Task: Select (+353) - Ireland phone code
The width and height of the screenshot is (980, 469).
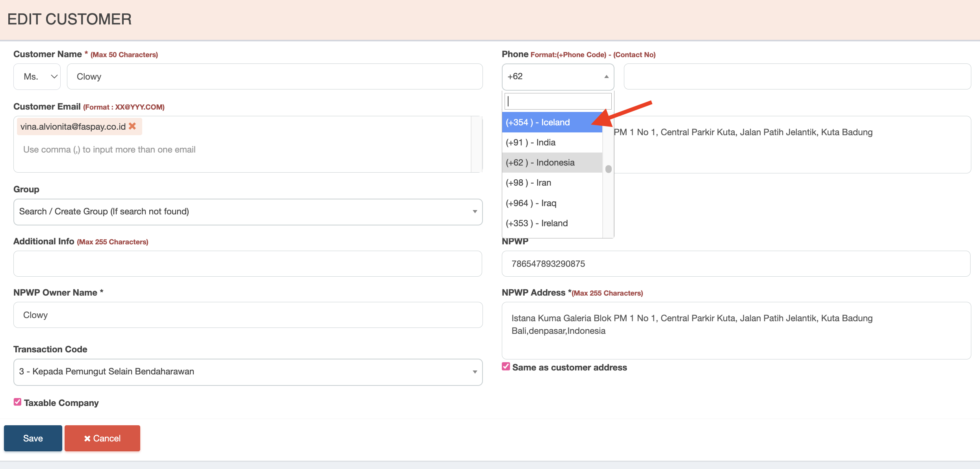Action: coord(551,223)
